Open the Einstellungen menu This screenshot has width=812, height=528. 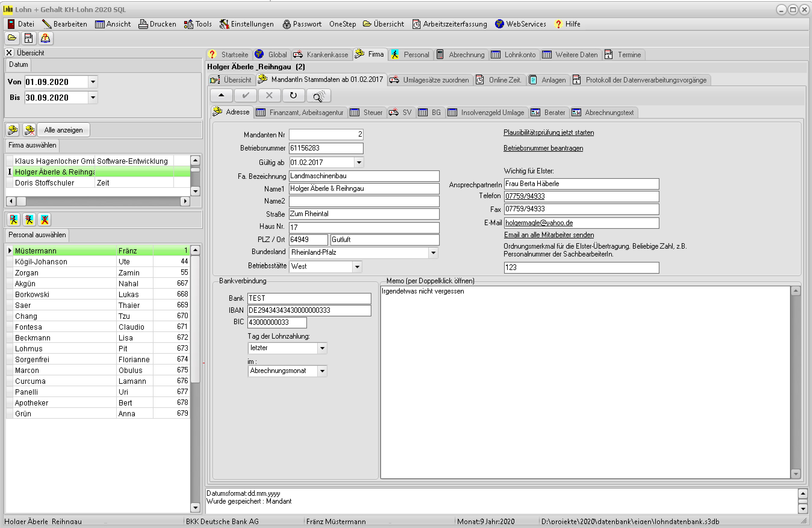[247, 24]
